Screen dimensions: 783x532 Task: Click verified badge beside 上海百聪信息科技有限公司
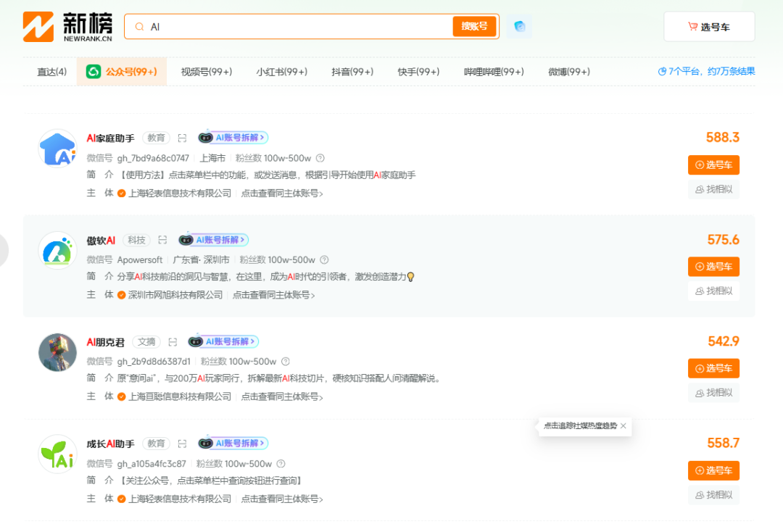click(121, 396)
